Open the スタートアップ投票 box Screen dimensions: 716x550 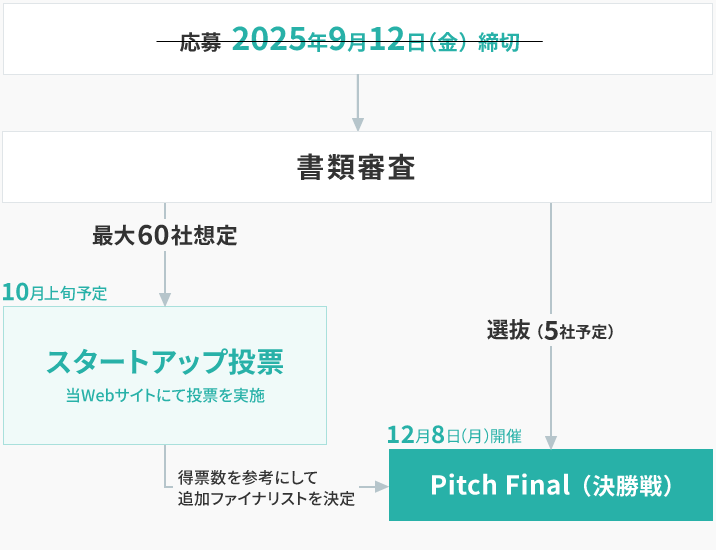tap(165, 375)
